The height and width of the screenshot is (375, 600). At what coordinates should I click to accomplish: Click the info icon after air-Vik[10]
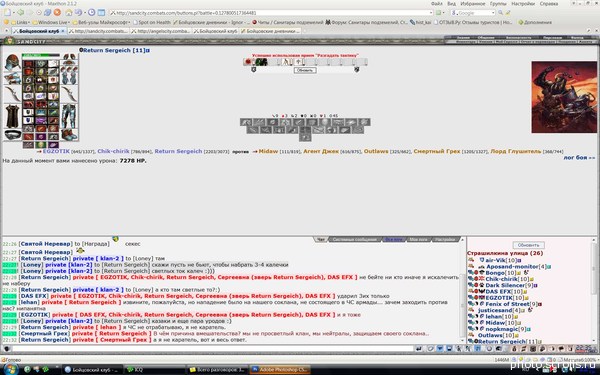(519, 260)
